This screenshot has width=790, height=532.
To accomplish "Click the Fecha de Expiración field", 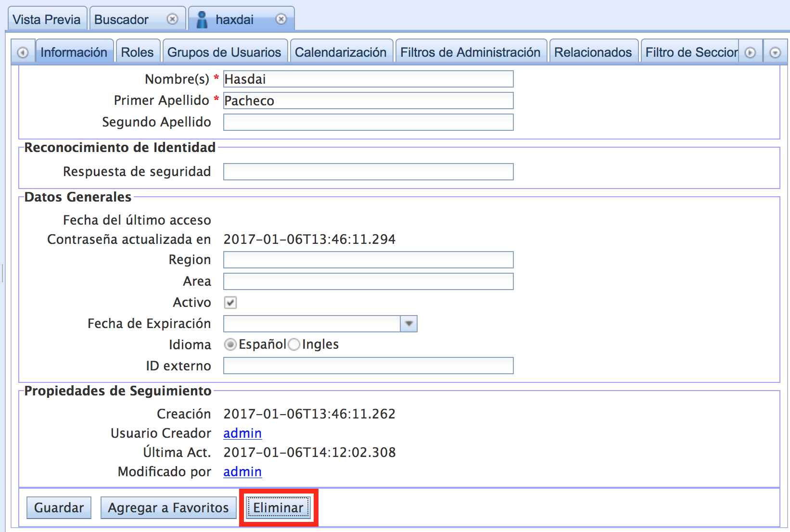I will click(312, 324).
